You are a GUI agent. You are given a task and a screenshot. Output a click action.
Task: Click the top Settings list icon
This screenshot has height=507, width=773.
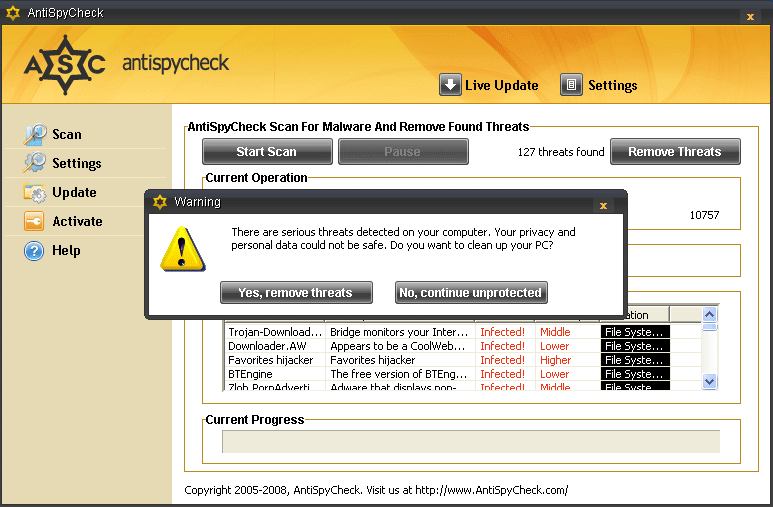tap(571, 85)
